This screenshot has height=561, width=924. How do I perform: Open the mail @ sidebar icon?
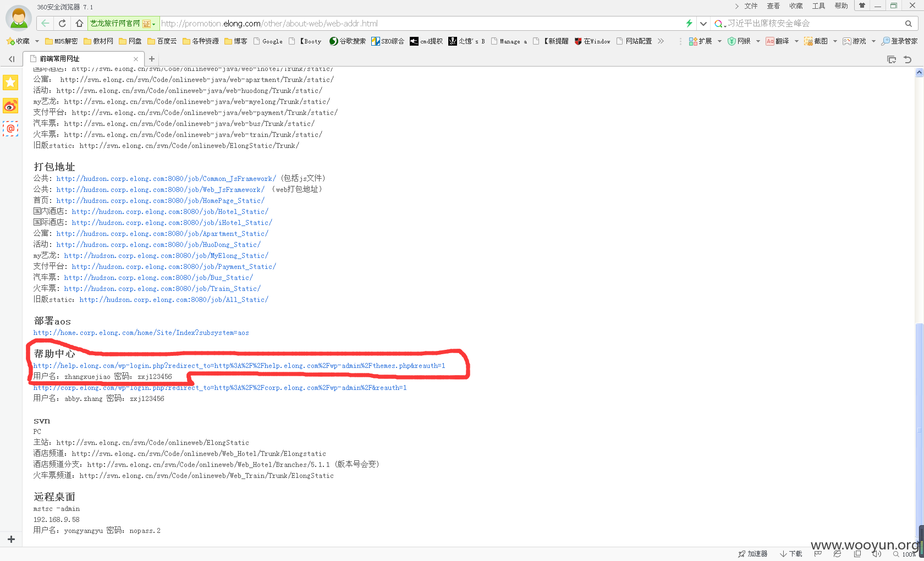coord(10,129)
